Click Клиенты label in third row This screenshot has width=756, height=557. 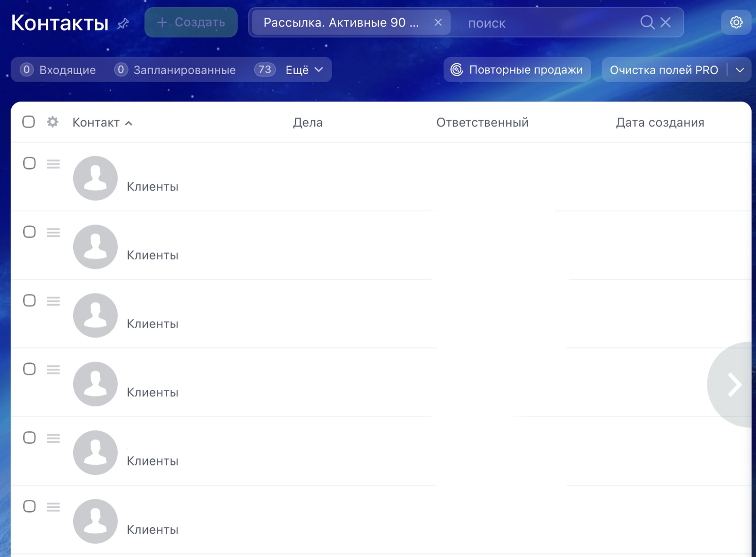[x=153, y=324]
